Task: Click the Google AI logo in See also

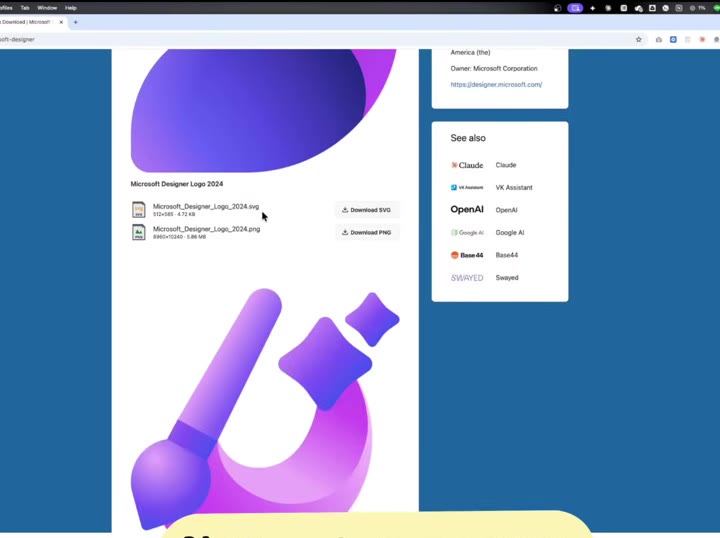Action: 467,233
